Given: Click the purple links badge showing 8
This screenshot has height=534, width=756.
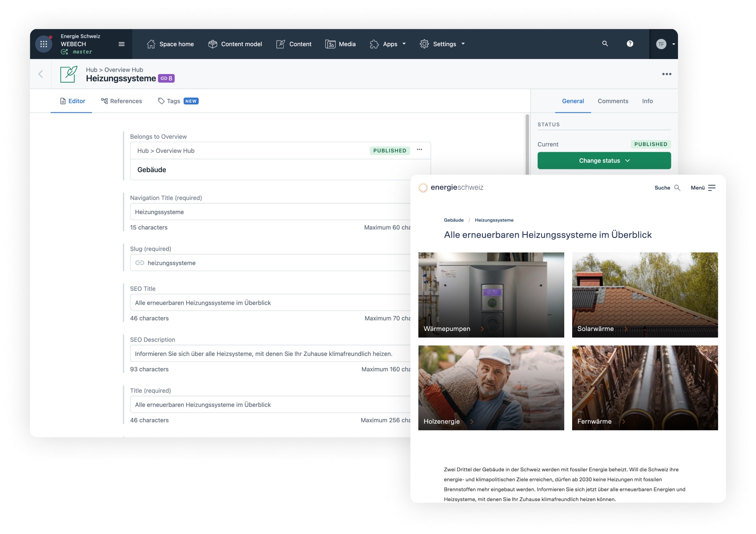Looking at the screenshot, I should point(166,78).
